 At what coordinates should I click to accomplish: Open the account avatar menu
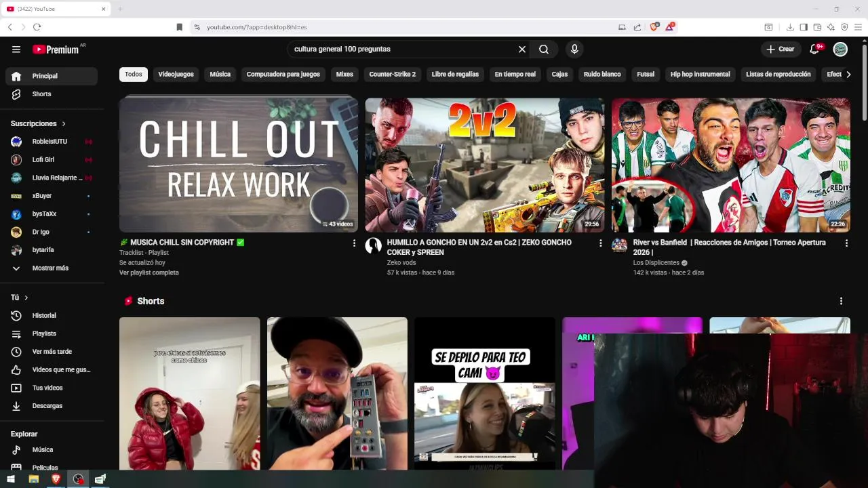pyautogui.click(x=840, y=49)
